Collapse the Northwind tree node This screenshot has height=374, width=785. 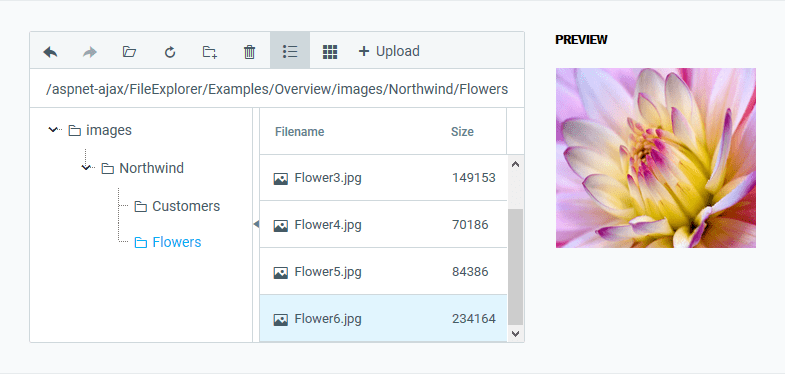86,168
